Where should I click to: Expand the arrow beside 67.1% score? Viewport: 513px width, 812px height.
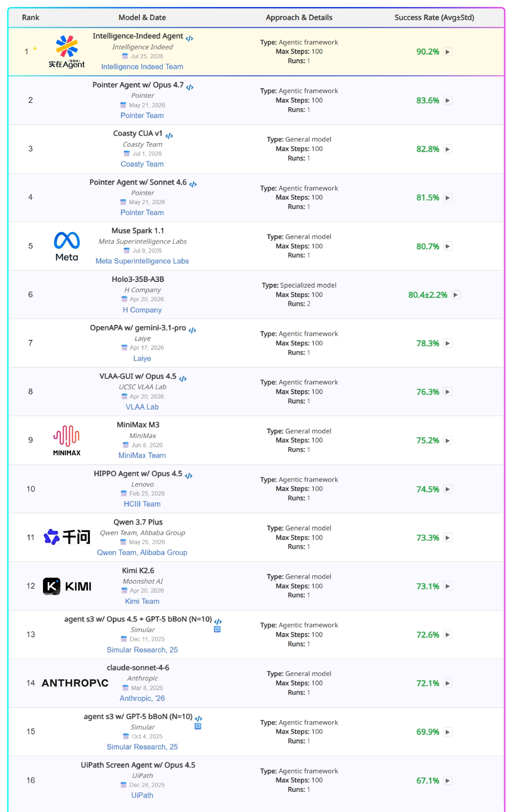pyautogui.click(x=448, y=780)
